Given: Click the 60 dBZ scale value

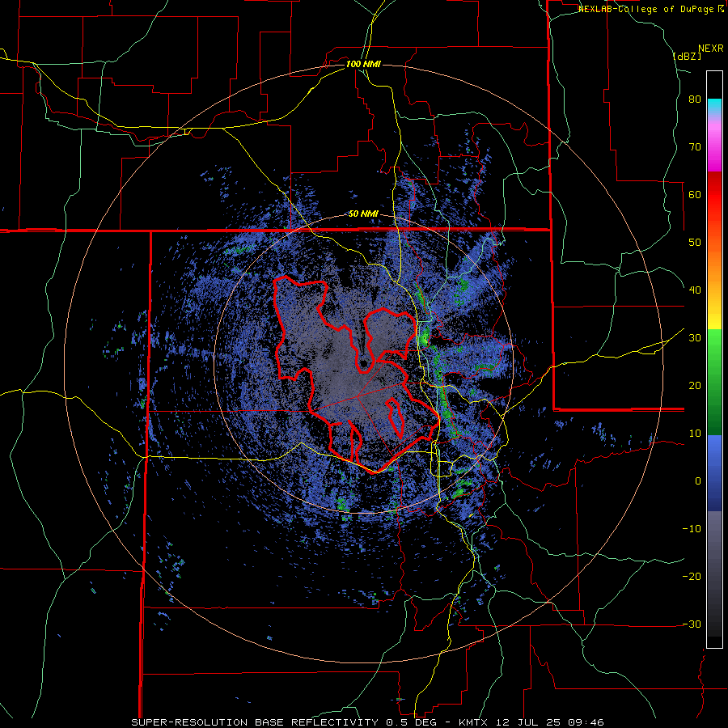Looking at the screenshot, I should click(x=695, y=194).
